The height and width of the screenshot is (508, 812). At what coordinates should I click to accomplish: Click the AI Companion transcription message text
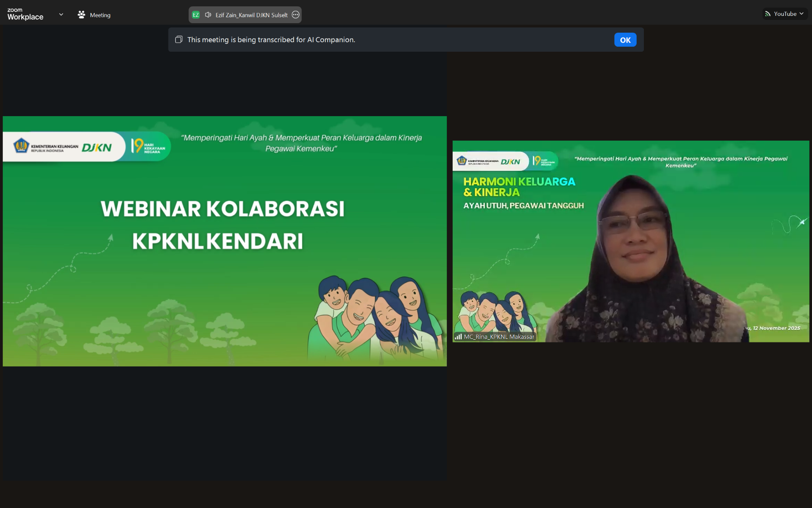click(x=271, y=39)
